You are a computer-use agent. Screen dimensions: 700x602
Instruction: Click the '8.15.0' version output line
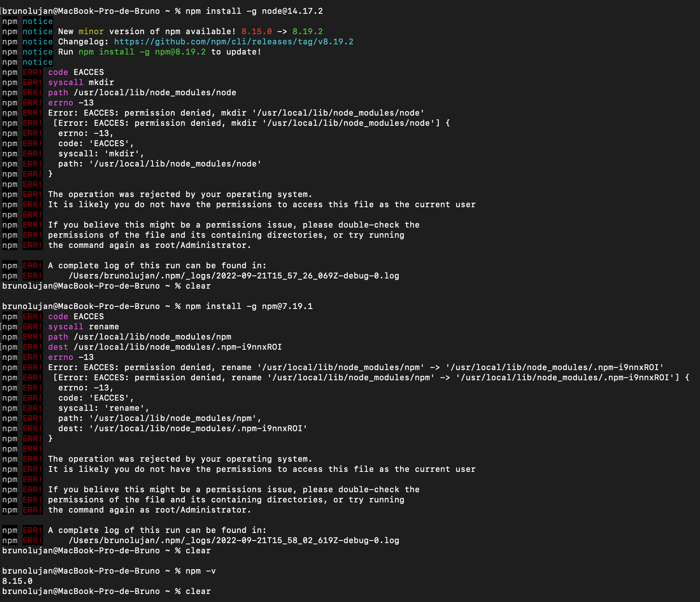(x=17, y=581)
